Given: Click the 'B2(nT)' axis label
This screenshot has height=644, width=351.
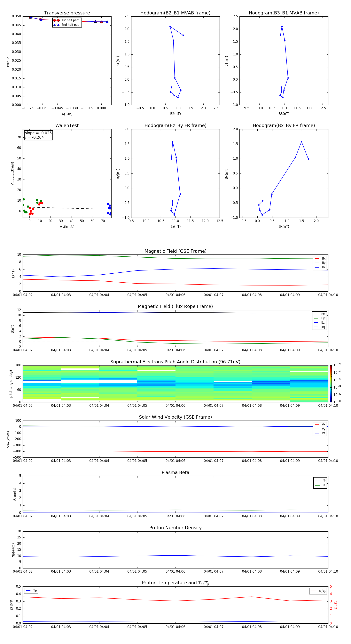Looking at the screenshot, I should (175, 114).
